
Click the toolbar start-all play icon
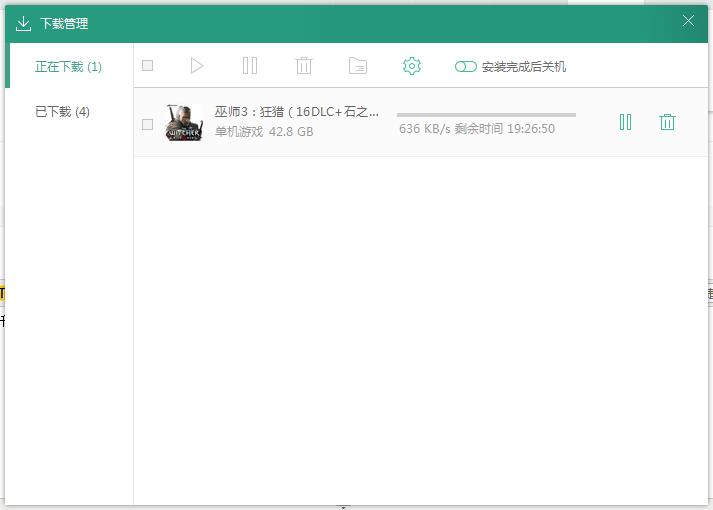point(196,66)
